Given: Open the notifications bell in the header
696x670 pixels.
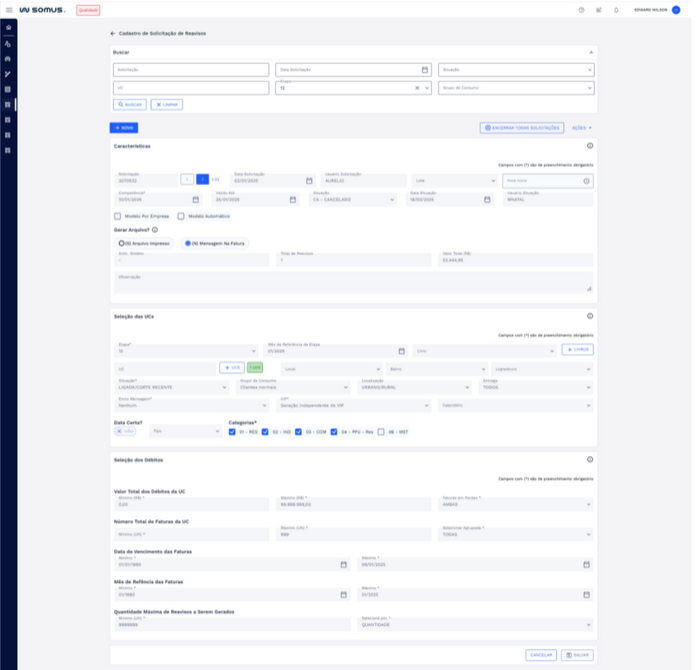Looking at the screenshot, I should (616, 9).
